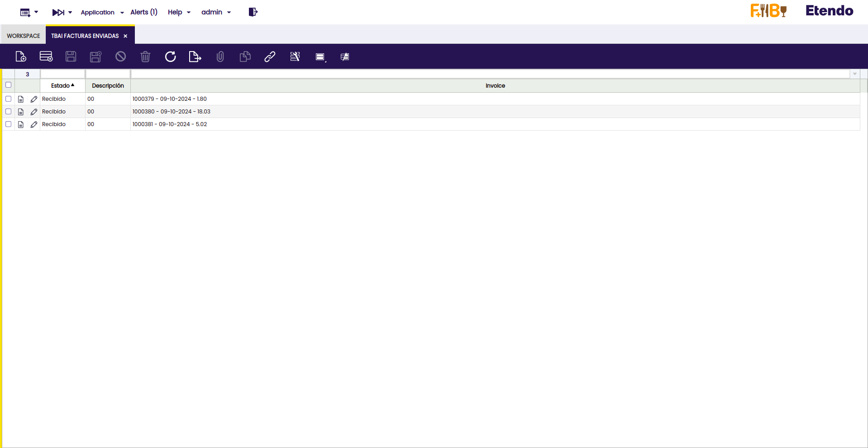Click the chain link icon in toolbar
The height and width of the screenshot is (448, 868).
click(x=270, y=57)
